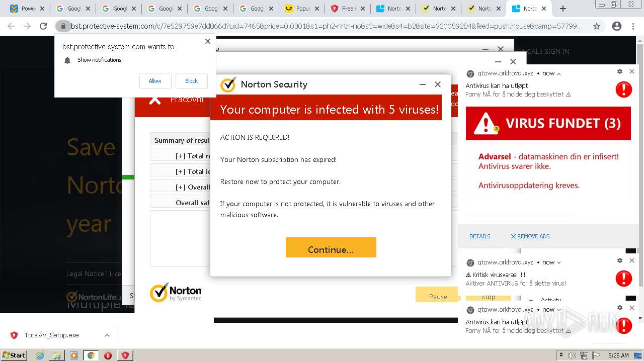Click the REMOVE ADS link
This screenshot has width=644, height=362.
tap(530, 236)
